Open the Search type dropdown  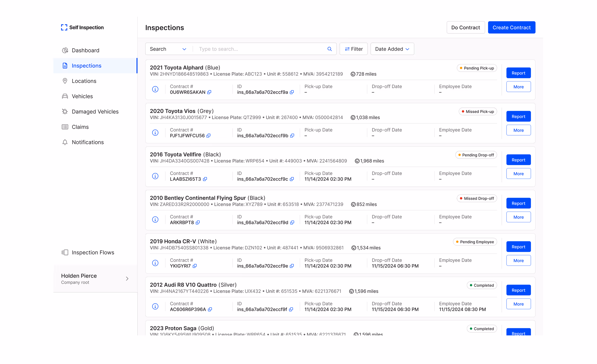(168, 49)
